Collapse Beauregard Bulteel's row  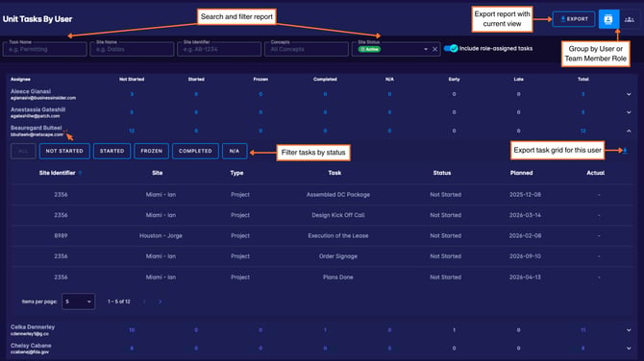point(629,131)
